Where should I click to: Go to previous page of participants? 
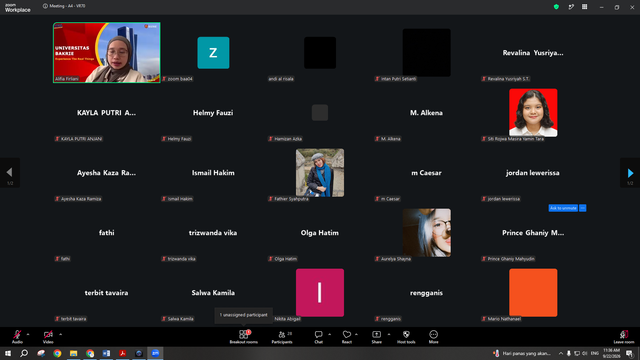coord(10,173)
